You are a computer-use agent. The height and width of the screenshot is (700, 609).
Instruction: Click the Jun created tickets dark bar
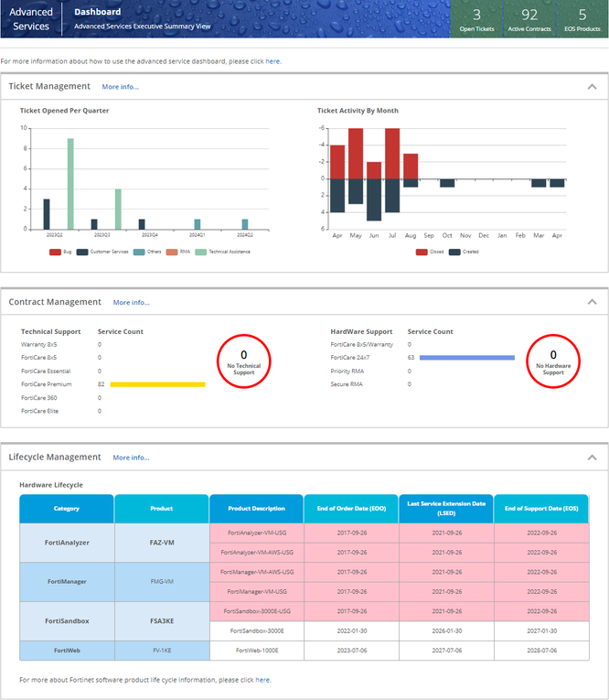374,199
